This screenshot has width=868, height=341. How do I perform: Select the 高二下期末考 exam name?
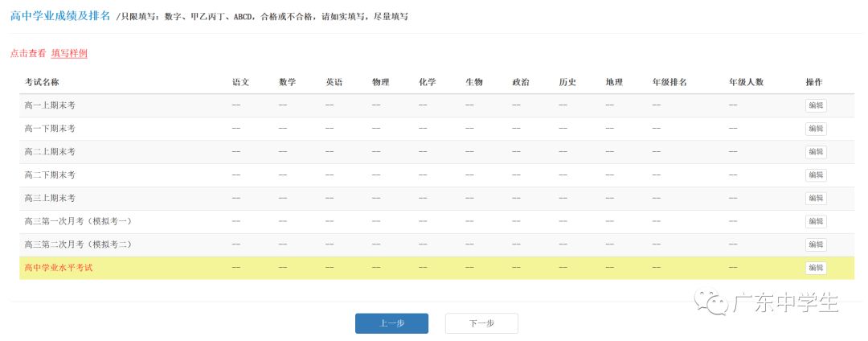[50, 175]
